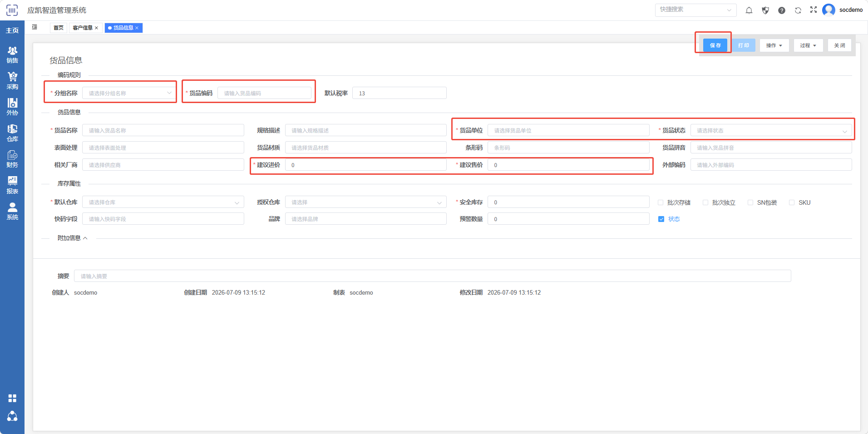Click the user avatar icon
Screen dimensions: 868x434
pyautogui.click(x=829, y=10)
